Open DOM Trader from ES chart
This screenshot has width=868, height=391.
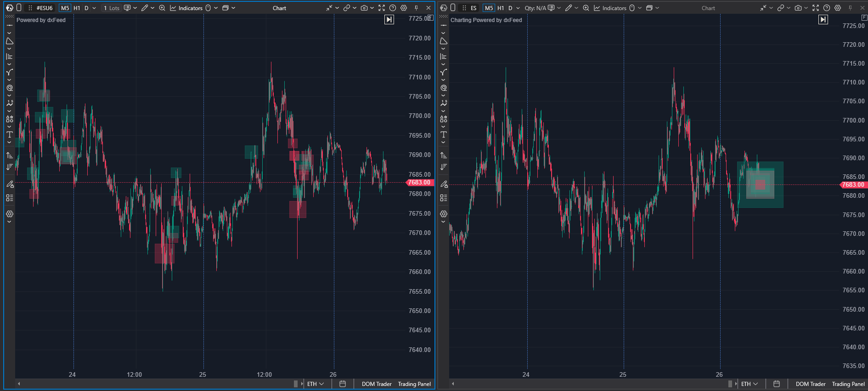click(x=811, y=384)
